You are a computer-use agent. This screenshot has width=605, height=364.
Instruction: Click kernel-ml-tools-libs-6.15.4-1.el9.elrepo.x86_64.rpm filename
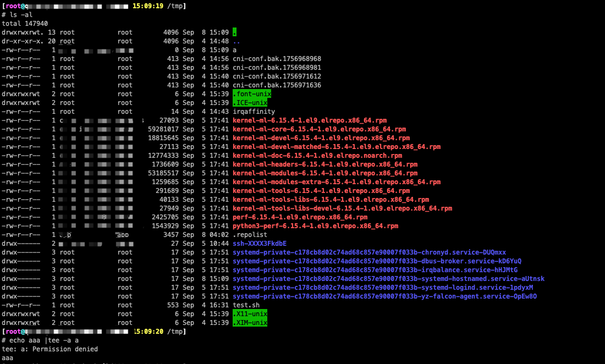(x=331, y=200)
